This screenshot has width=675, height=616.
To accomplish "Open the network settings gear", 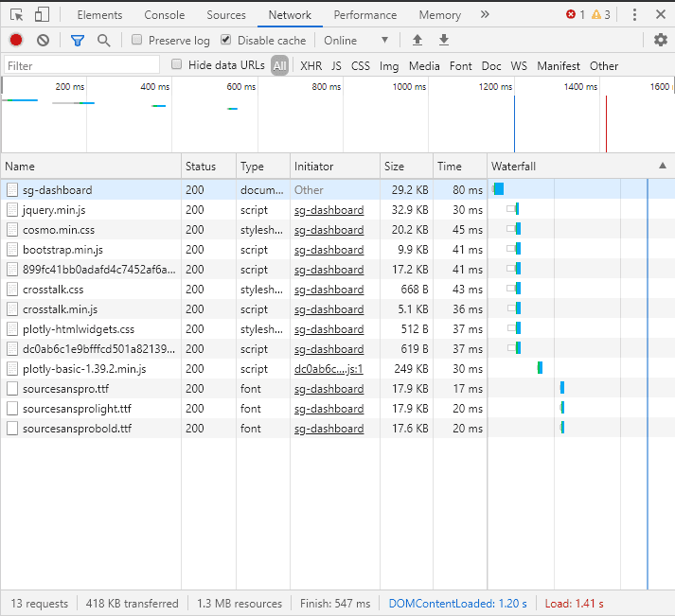I will click(x=661, y=40).
